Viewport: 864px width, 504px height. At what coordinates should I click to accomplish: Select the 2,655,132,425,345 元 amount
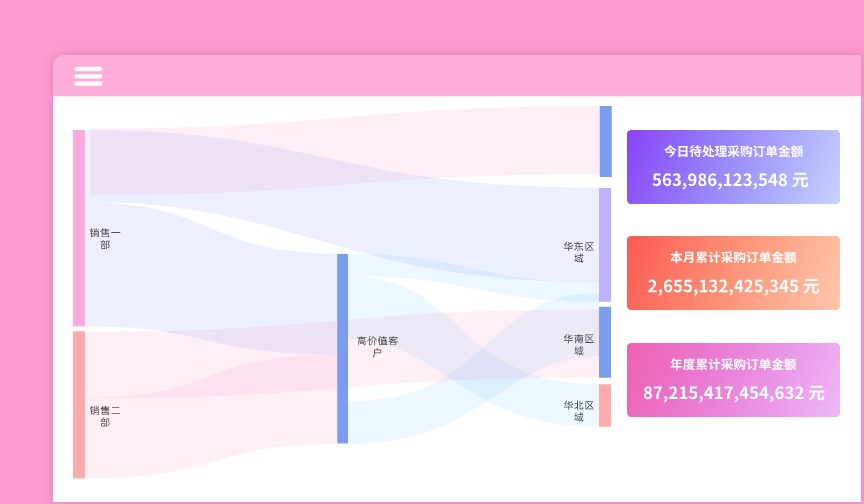[733, 286]
